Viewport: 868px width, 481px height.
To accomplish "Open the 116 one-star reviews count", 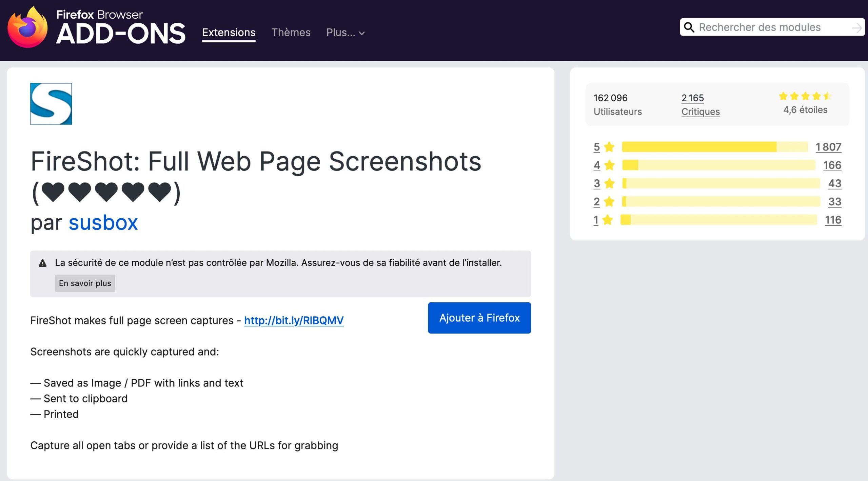I will coord(833,220).
